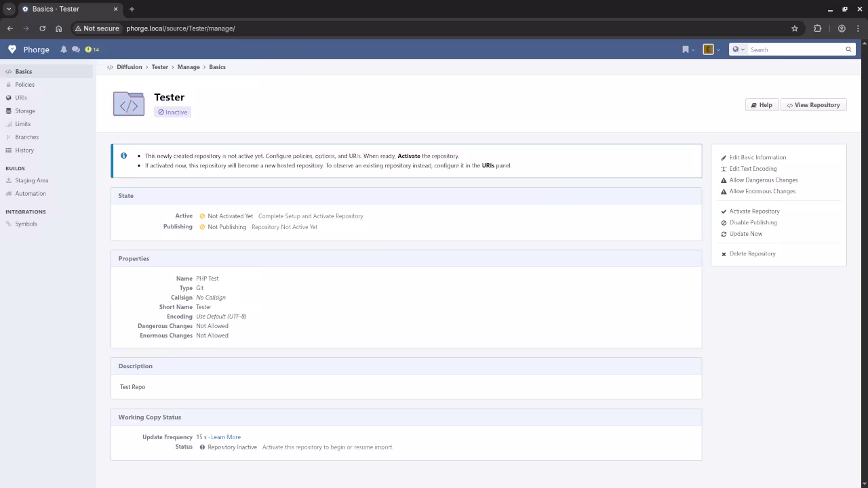Viewport: 868px width, 488px height.
Task: Open Policies in the left sidebar
Action: coord(24,85)
